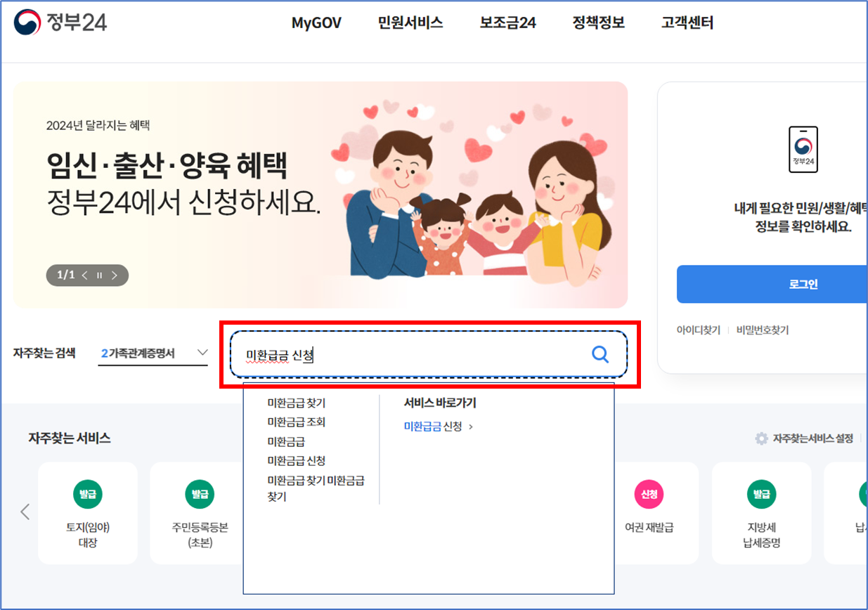
Task: Click the 지방세 납세증명 발급 service icon
Action: coord(761,494)
